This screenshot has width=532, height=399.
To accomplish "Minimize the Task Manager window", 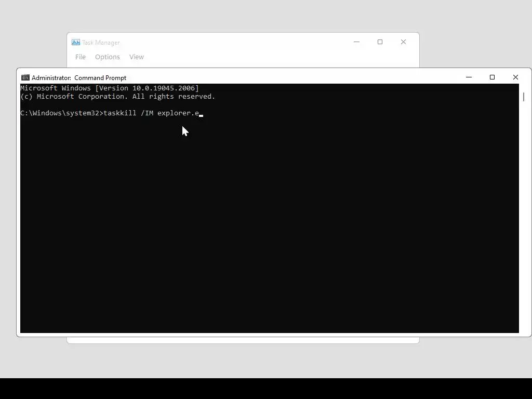I will pyautogui.click(x=356, y=42).
